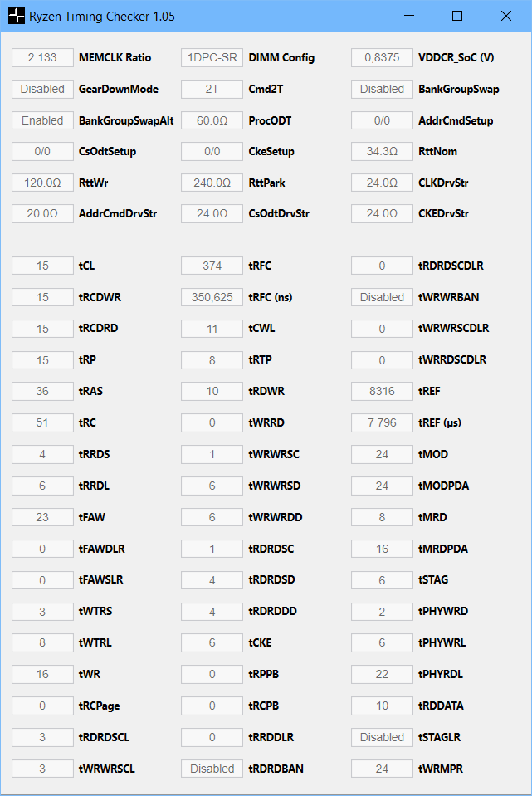Click the tREF value field
This screenshot has height=796, width=532.
coord(382,391)
